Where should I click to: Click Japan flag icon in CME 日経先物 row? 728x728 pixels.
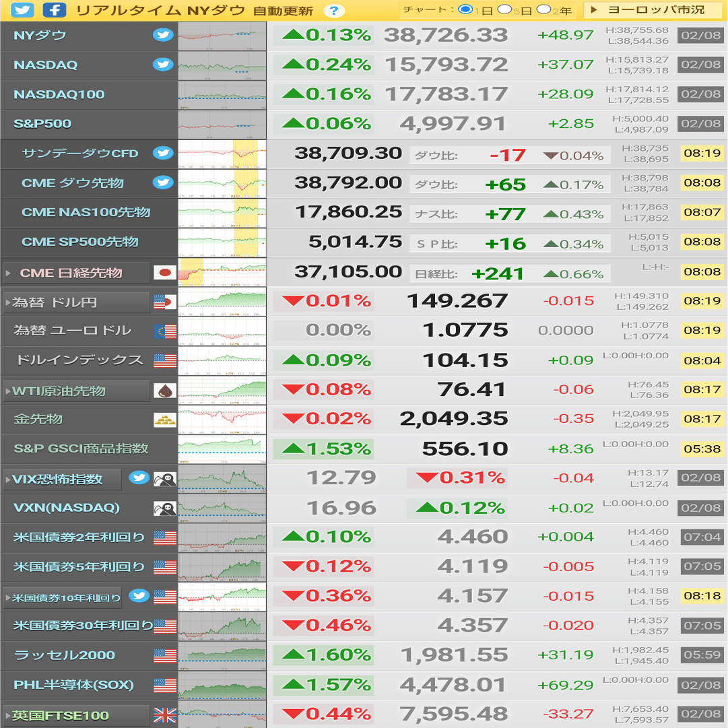point(165,273)
